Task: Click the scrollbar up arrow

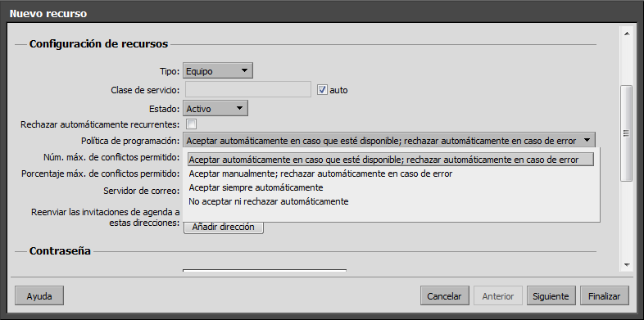Action: [627, 34]
